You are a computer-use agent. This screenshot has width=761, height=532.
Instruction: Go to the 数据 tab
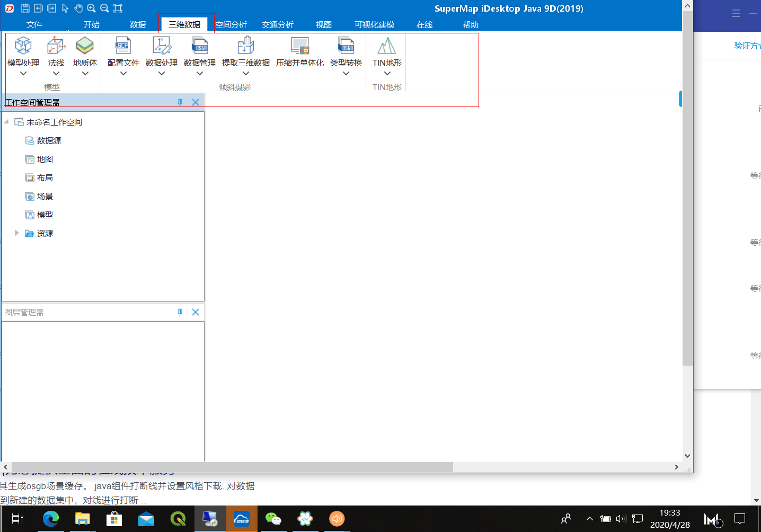coord(138,25)
